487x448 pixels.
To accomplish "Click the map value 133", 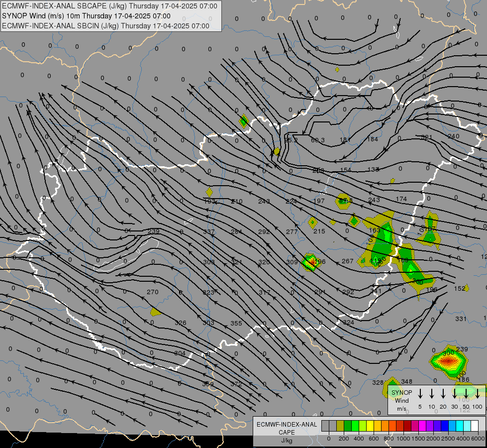I will (373, 170).
